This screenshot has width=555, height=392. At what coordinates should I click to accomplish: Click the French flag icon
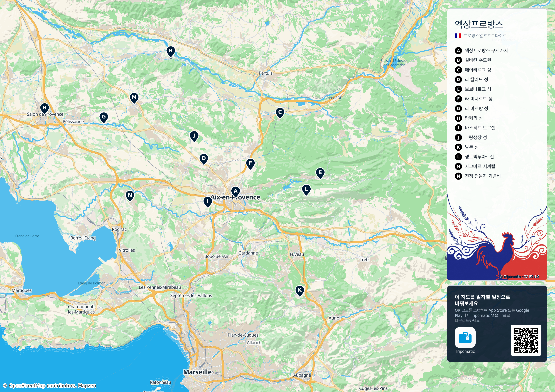[458, 36]
